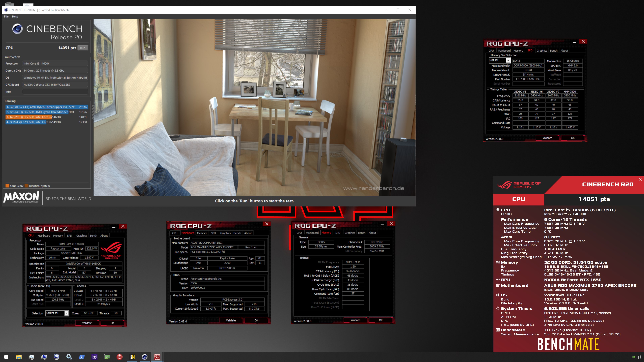Switch to SPD tab in Mainboard CPU-Z window
Screen dimensions: 644x362
coord(213,233)
